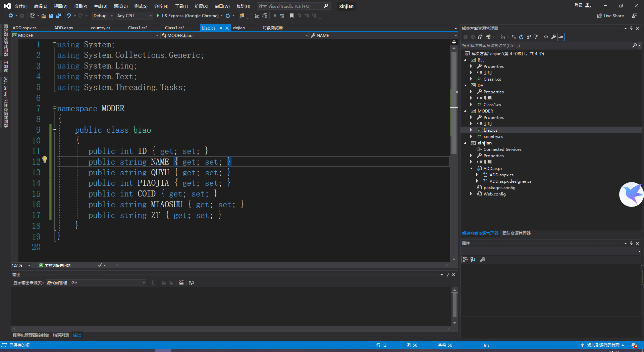
Task: Click the Open File folder icon
Action: pyautogui.click(x=44, y=15)
